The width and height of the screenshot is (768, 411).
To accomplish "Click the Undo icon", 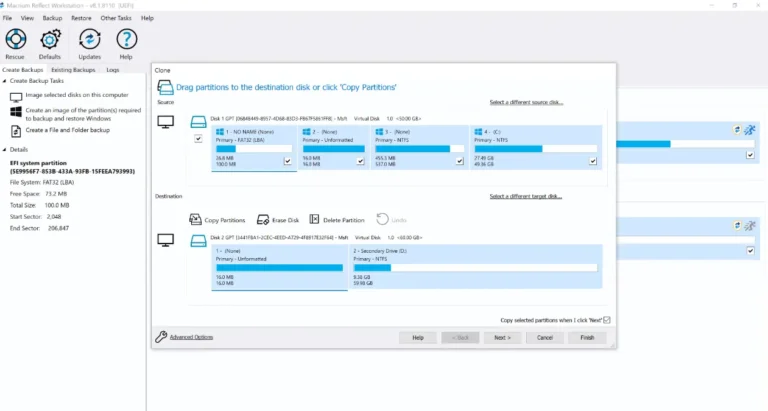I will pos(383,219).
